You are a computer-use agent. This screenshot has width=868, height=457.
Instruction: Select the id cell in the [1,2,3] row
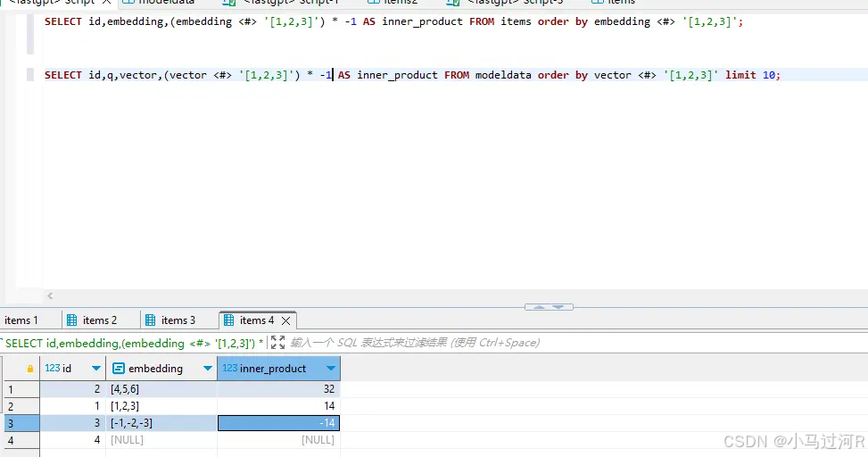72,406
